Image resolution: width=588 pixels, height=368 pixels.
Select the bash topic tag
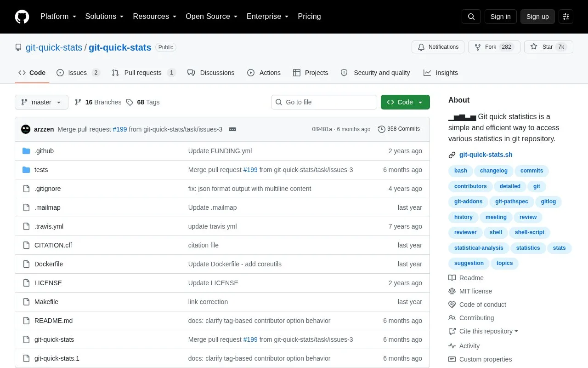click(x=461, y=171)
